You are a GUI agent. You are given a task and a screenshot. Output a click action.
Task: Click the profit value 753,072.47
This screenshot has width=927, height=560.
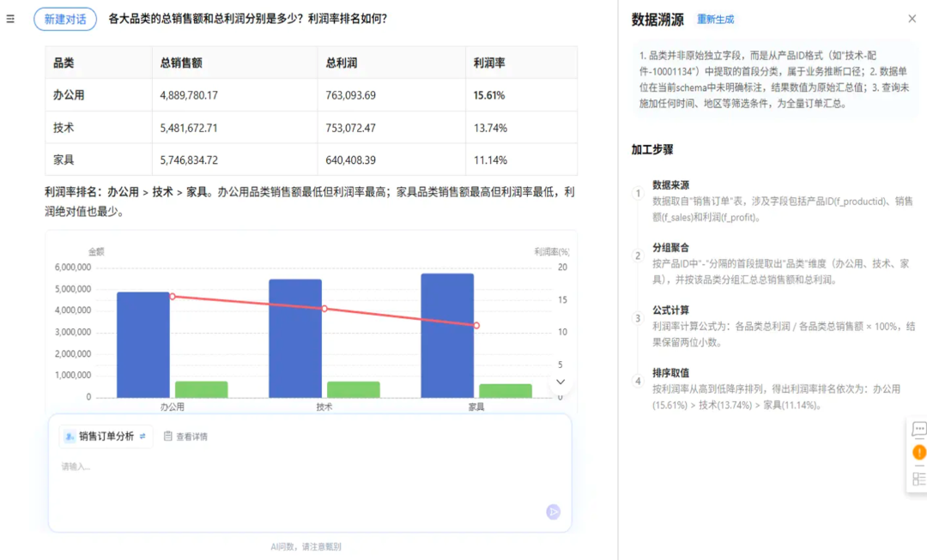[x=350, y=128]
